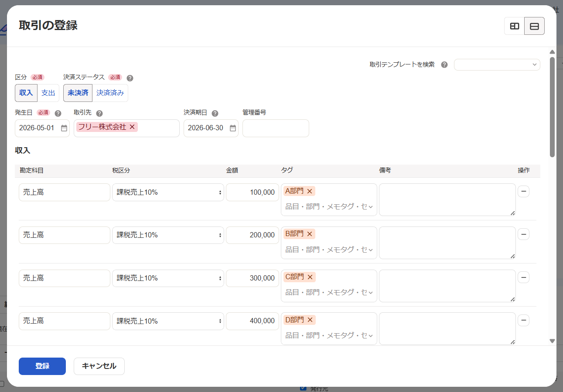The width and height of the screenshot is (563, 392).
Task: Click the 勘定科目 field of the 100,000 row
Action: tap(65, 192)
